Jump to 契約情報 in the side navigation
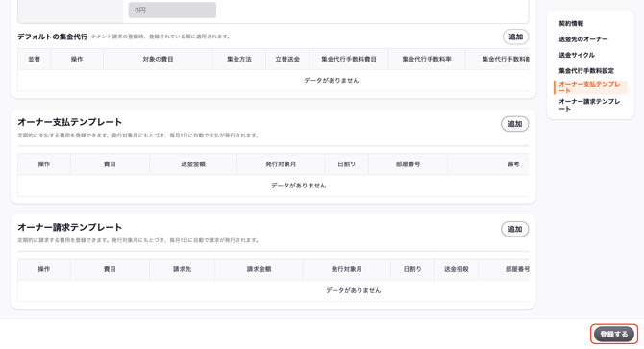 571,23
